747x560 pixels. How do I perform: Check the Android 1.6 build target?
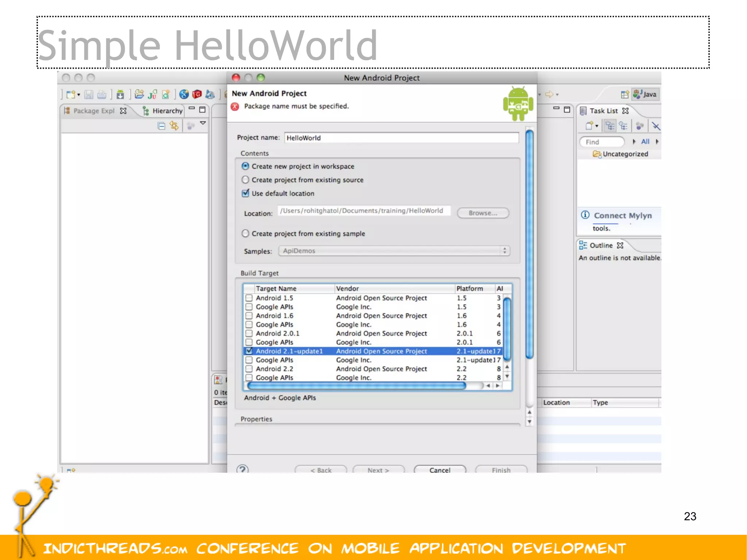click(x=249, y=316)
